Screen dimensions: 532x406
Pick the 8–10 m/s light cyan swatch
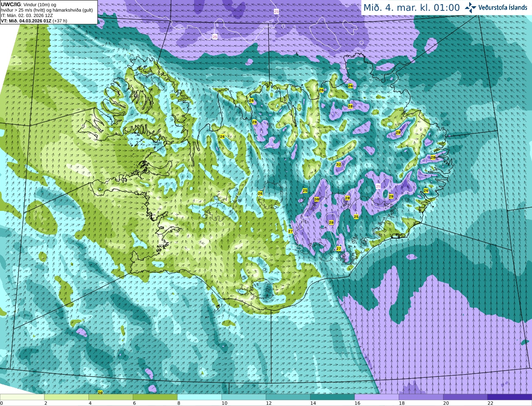tap(199, 397)
